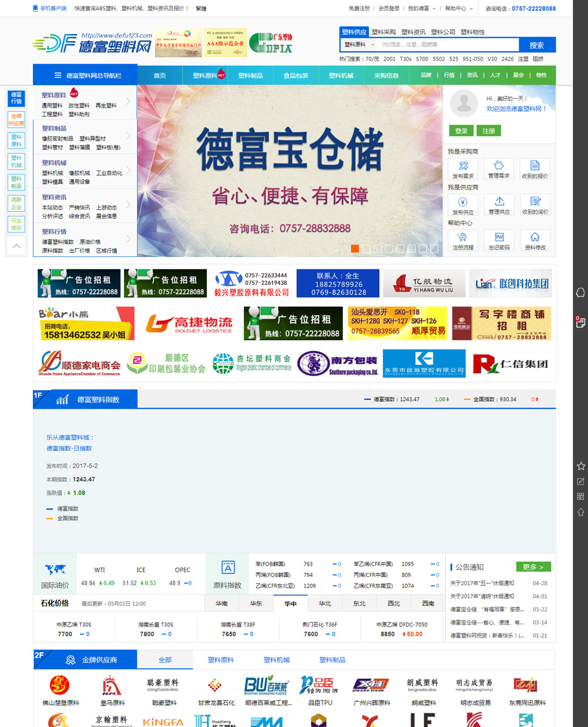The height and width of the screenshot is (727, 588).
Task: Expand the 塑料机械 category chevron
Action: [128, 170]
